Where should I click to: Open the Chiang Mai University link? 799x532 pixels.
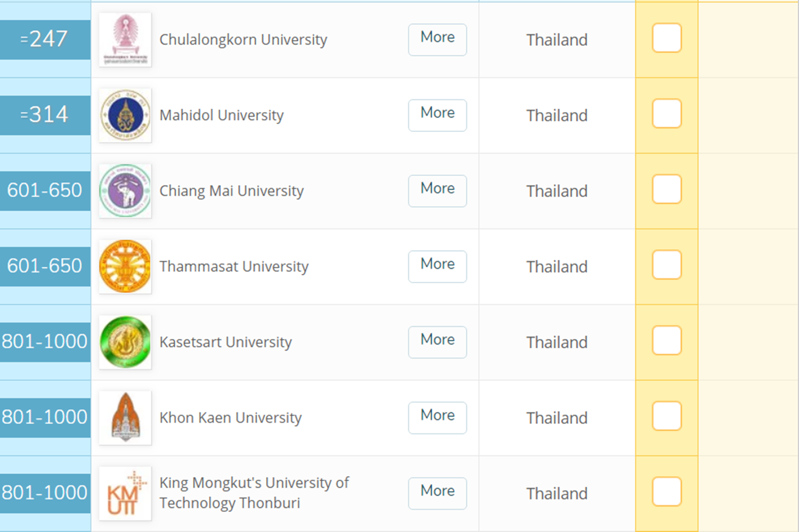pyautogui.click(x=231, y=191)
